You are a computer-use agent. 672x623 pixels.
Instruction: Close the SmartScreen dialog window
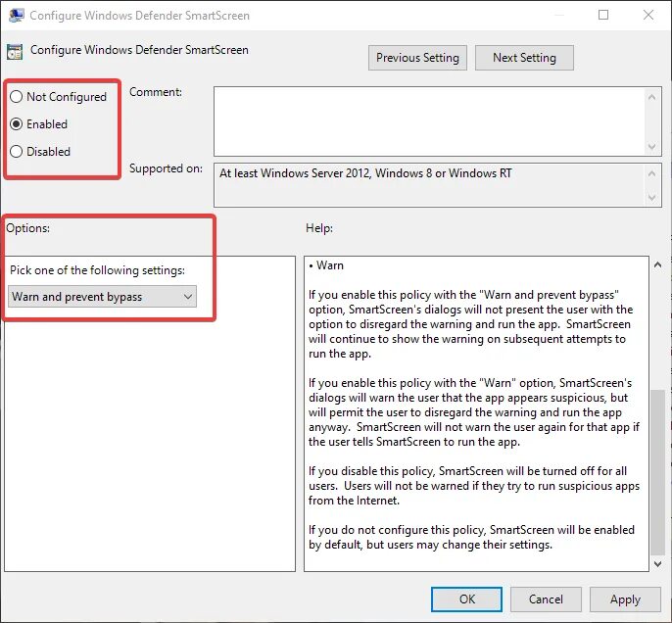point(648,15)
